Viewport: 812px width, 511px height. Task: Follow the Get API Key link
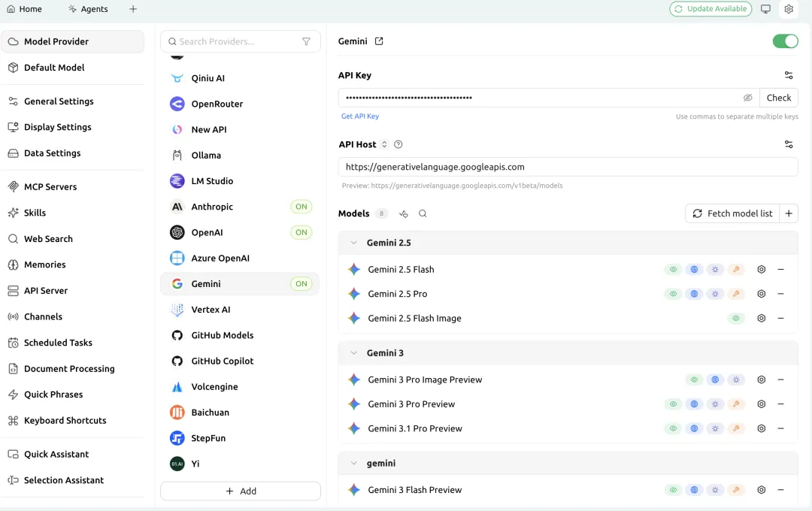[360, 116]
